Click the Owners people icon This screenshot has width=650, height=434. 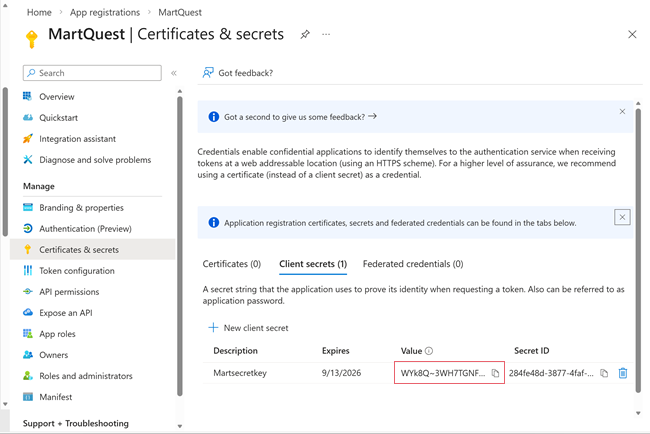pyautogui.click(x=28, y=354)
